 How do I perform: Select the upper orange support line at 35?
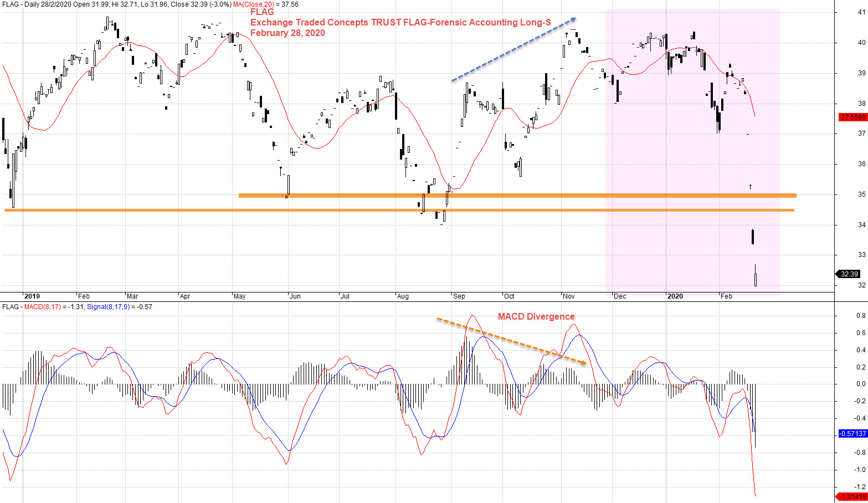point(517,196)
